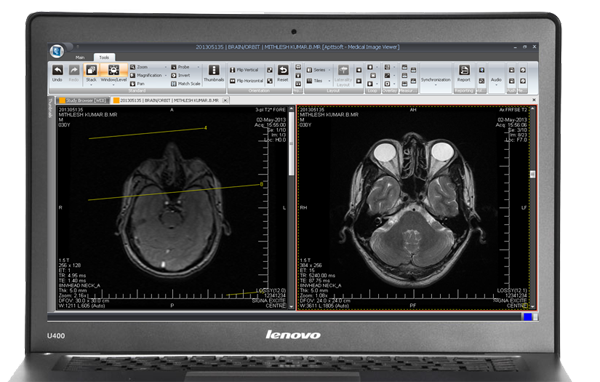
Task: Click Flip Horizontal button
Action: (246, 81)
